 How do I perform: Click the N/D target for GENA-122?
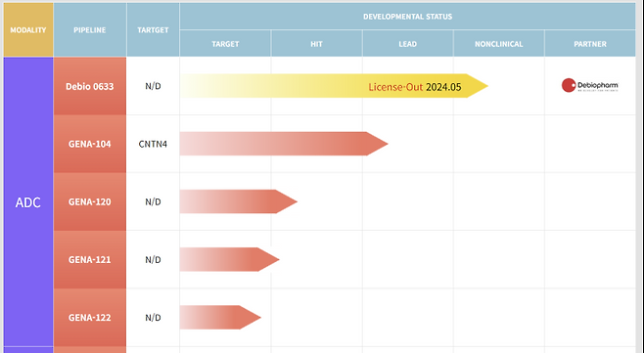click(x=153, y=317)
